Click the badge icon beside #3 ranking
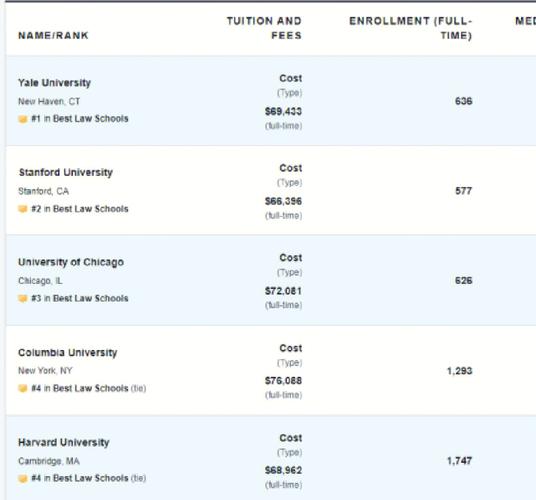536x500 pixels. coord(23,298)
